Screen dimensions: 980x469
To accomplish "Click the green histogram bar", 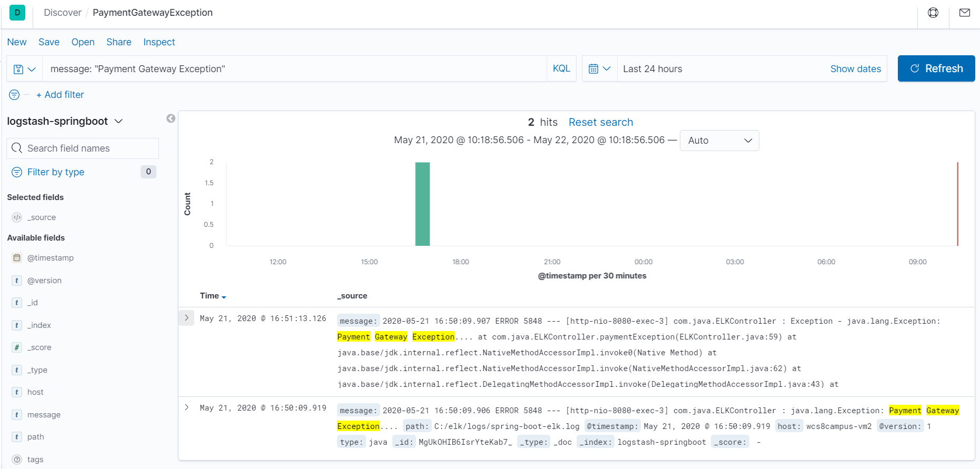I will point(422,204).
